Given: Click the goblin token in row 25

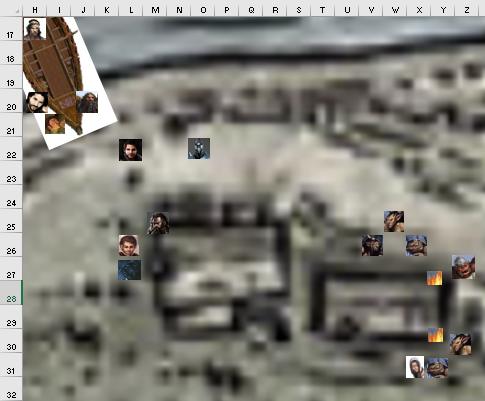Looking at the screenshot, I should click(394, 221).
